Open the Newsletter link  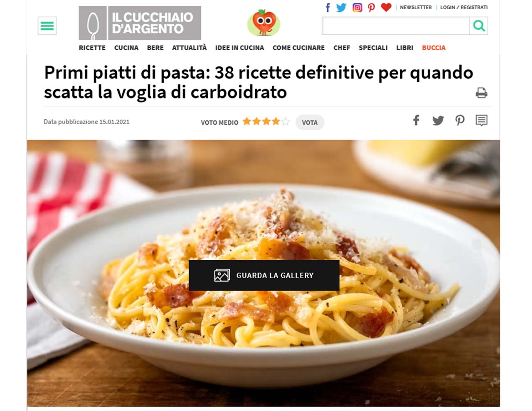(416, 7)
